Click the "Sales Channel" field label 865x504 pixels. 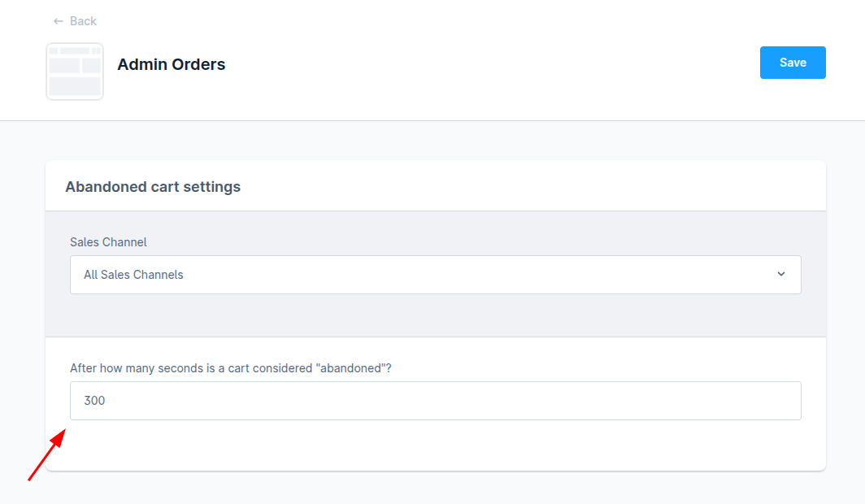(108, 242)
